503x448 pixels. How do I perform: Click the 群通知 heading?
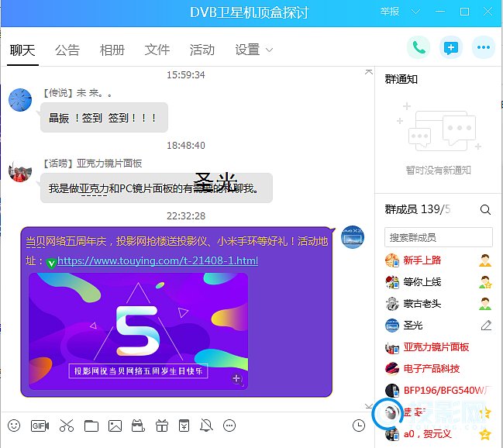401,79
